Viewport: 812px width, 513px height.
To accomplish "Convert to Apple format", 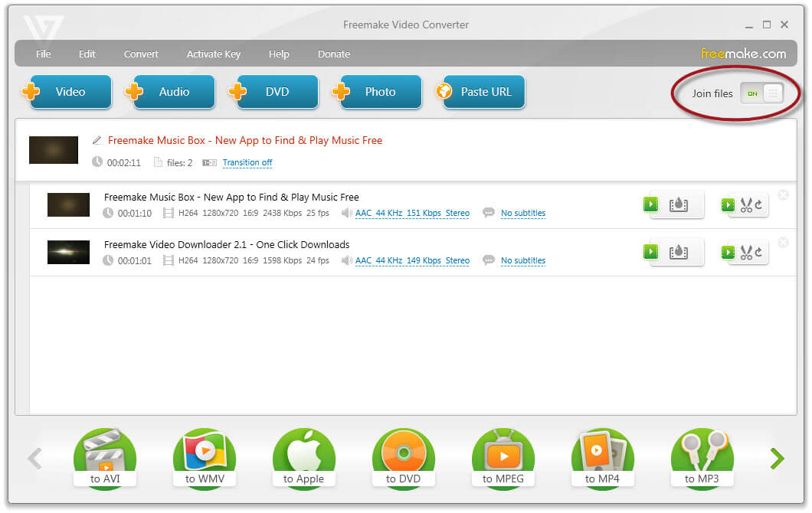I will click(304, 458).
